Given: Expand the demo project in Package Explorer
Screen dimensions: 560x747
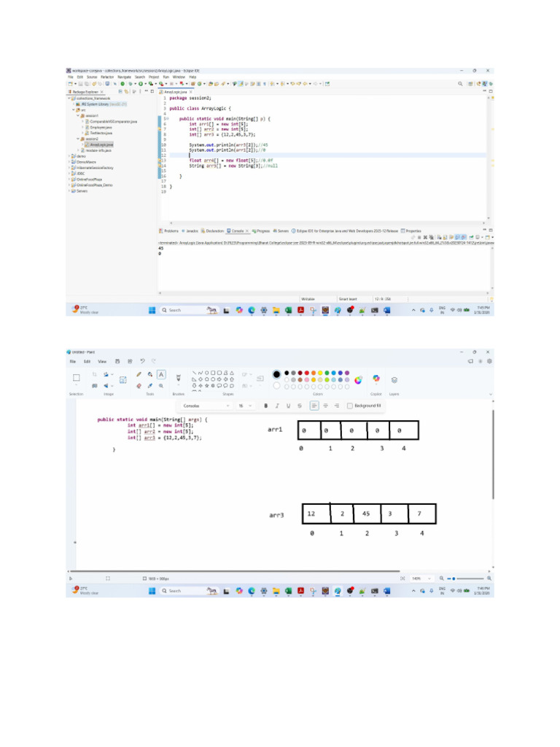Looking at the screenshot, I should (x=69, y=156).
